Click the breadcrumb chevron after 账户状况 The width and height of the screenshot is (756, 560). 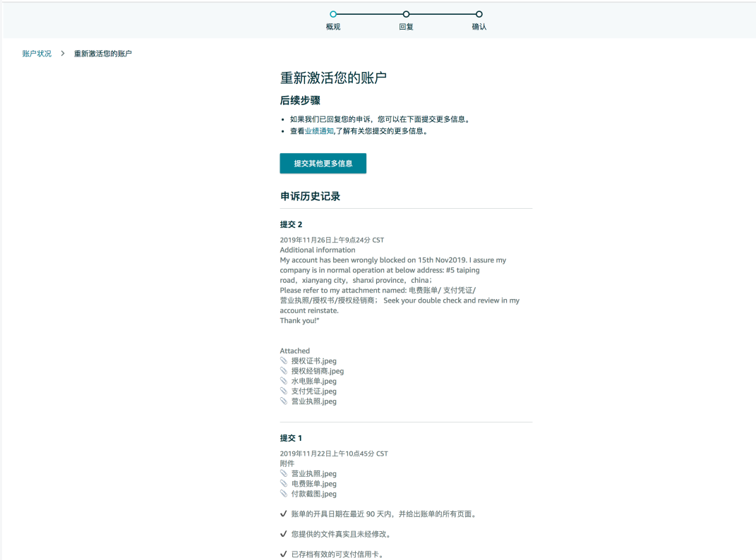(x=63, y=54)
